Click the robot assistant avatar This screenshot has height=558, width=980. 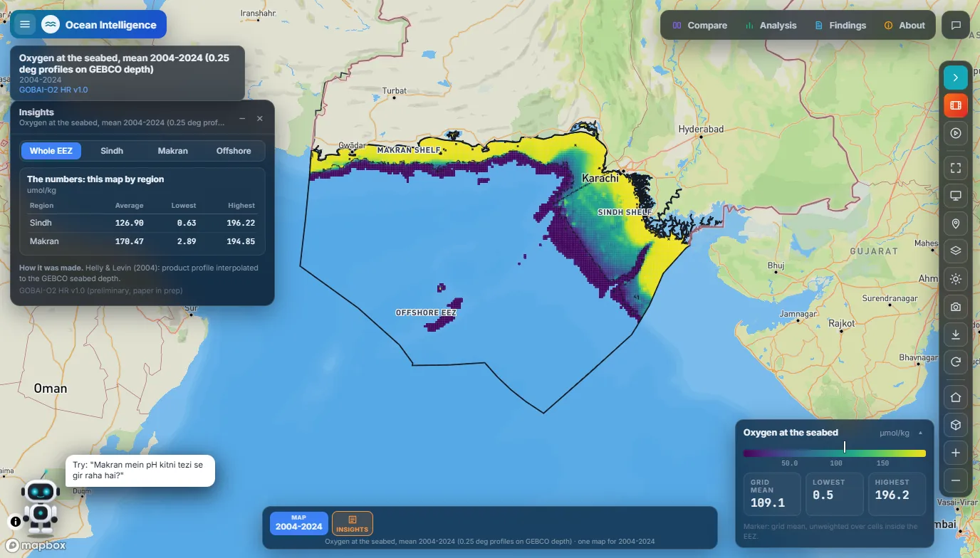[41, 505]
